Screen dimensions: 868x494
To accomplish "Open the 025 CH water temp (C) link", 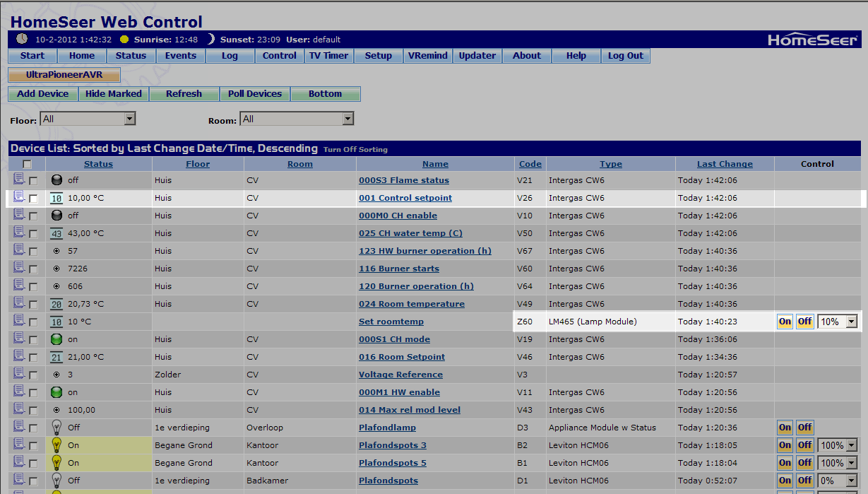I will click(410, 233).
